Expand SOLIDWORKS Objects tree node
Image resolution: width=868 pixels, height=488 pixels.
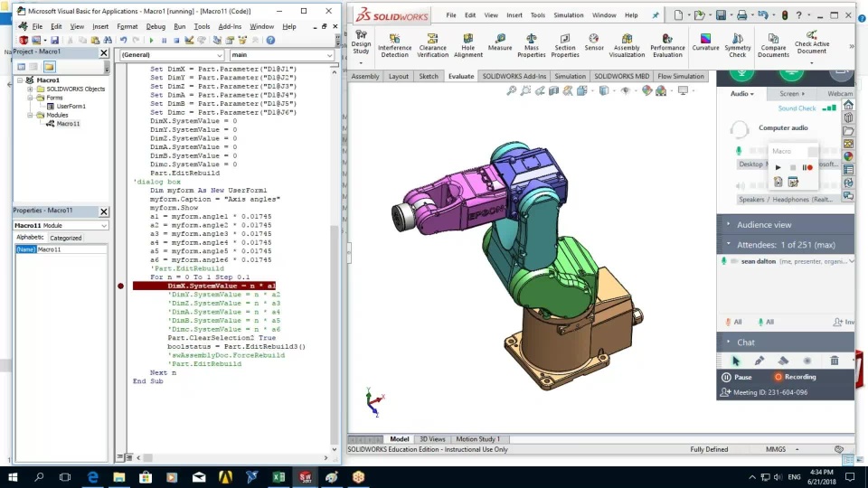tap(31, 89)
